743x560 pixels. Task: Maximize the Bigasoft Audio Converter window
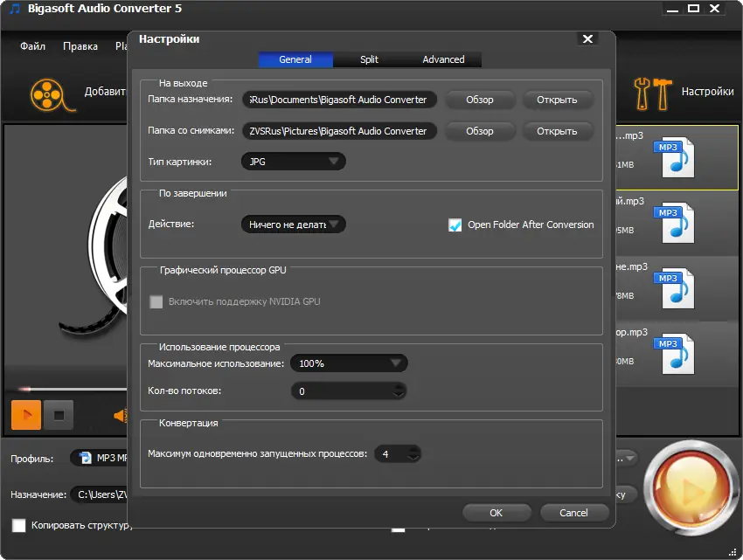point(693,9)
